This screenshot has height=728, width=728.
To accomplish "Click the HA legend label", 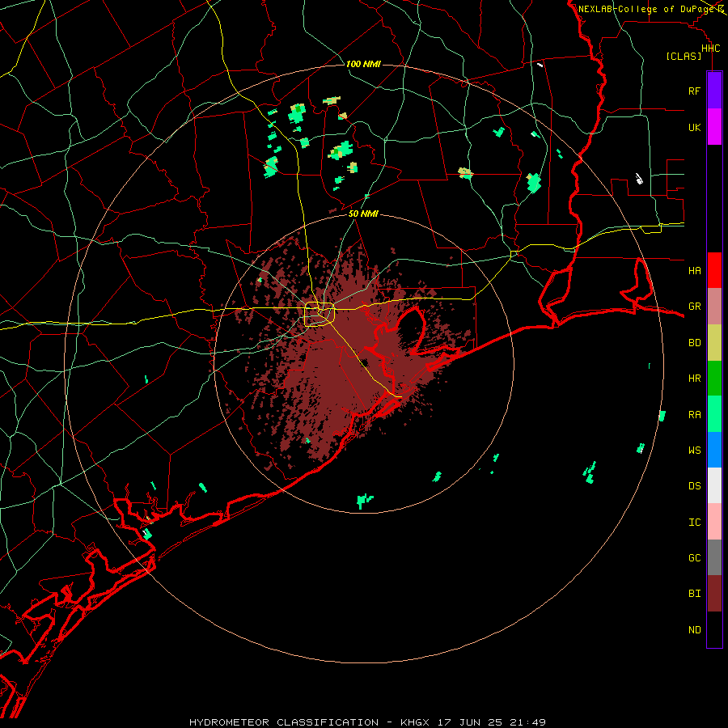I will coord(694,270).
